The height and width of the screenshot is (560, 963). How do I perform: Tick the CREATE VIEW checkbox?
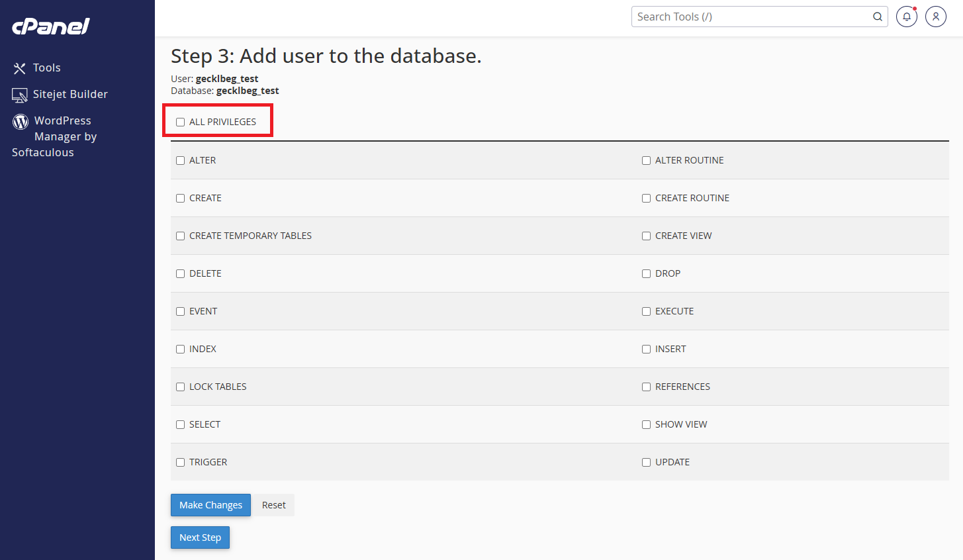pyautogui.click(x=646, y=236)
